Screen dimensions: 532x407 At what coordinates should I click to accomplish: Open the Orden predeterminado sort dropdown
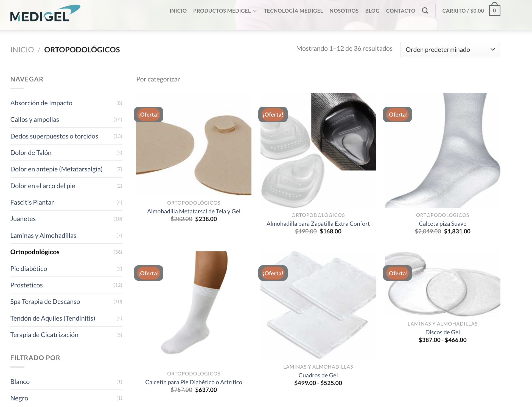450,50
